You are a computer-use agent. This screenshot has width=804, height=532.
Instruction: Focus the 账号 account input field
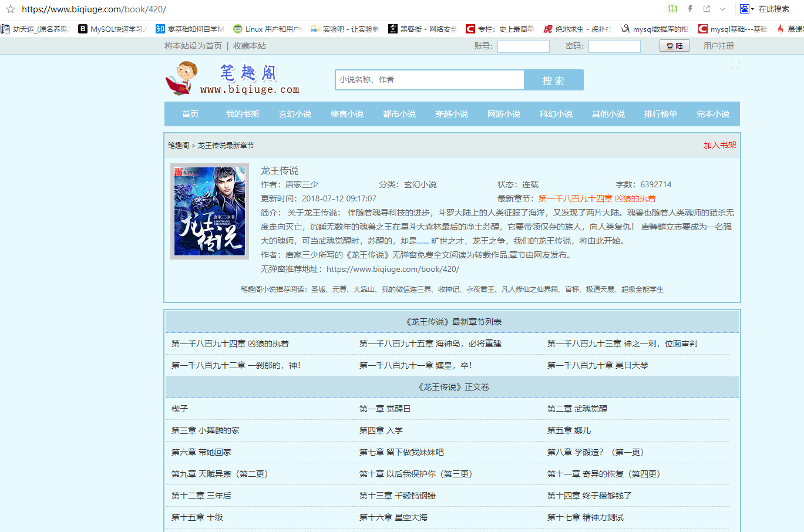click(523, 46)
